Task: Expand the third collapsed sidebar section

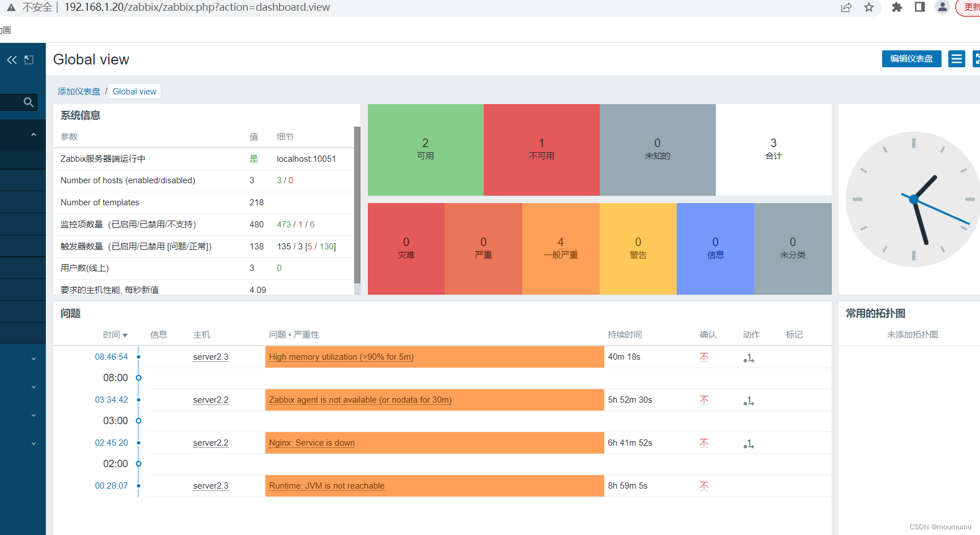Action: (33, 415)
